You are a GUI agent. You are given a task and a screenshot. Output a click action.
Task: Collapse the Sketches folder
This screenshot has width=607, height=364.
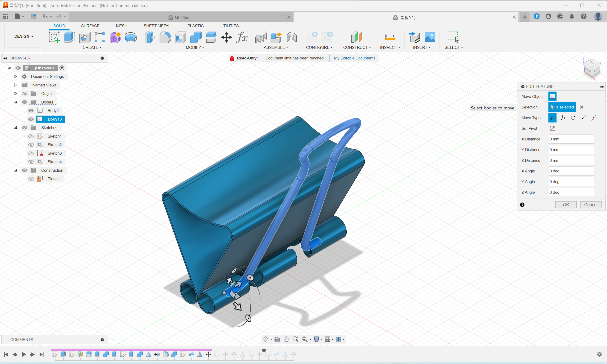click(16, 128)
